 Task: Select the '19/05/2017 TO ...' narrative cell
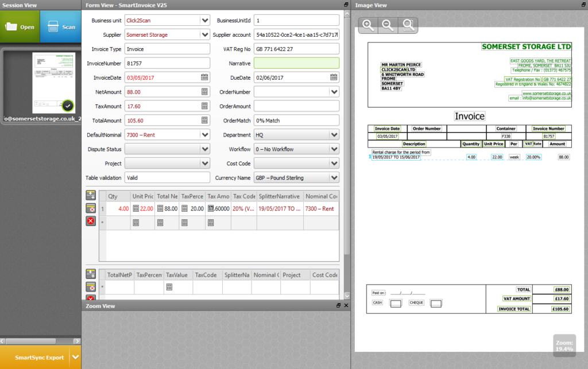click(280, 209)
